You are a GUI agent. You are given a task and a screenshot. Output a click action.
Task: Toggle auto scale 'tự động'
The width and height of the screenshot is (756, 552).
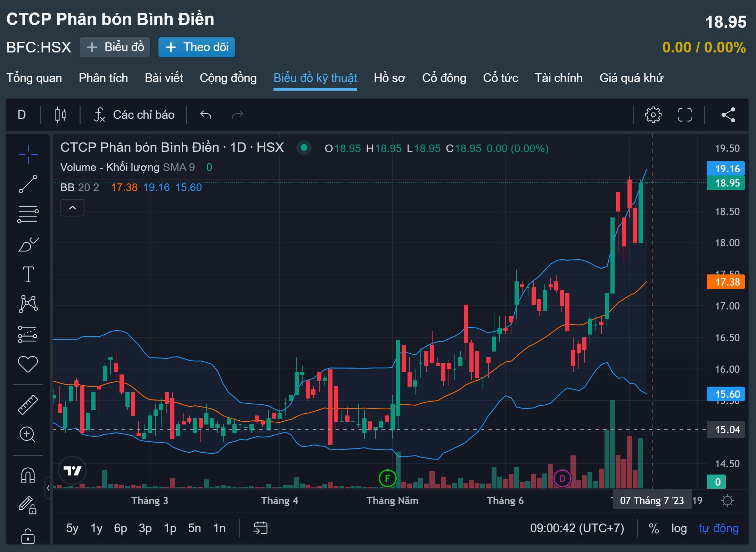718,528
